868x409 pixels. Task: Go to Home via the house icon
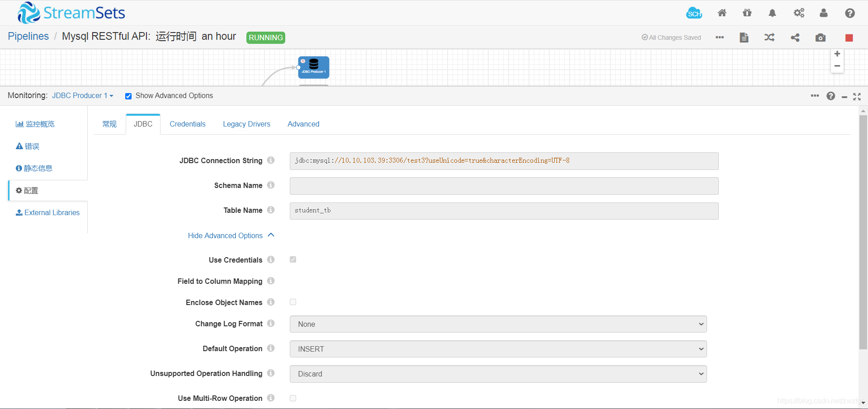(722, 13)
